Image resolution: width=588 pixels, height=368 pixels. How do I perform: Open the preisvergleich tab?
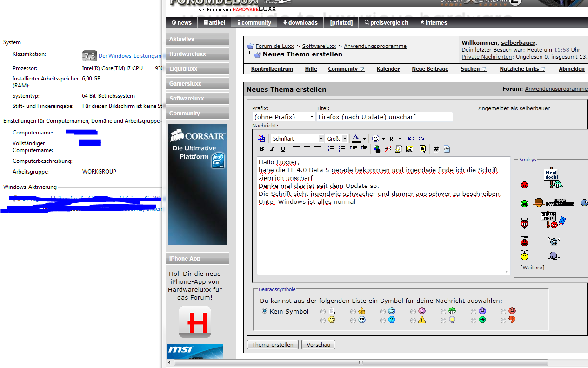[386, 22]
